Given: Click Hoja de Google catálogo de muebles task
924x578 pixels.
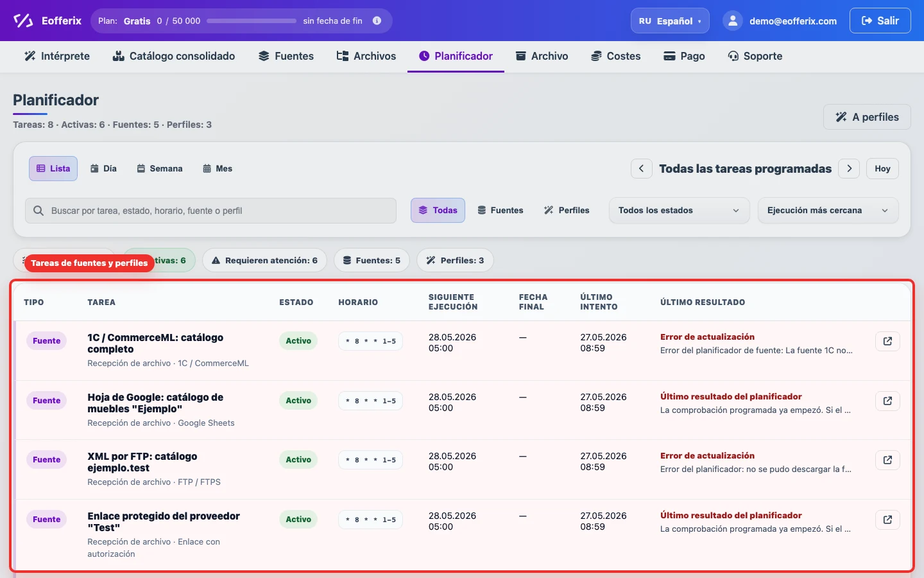Looking at the screenshot, I should click(x=155, y=403).
